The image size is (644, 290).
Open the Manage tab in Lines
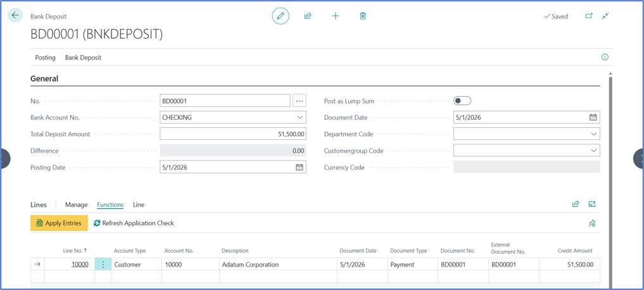(x=77, y=205)
